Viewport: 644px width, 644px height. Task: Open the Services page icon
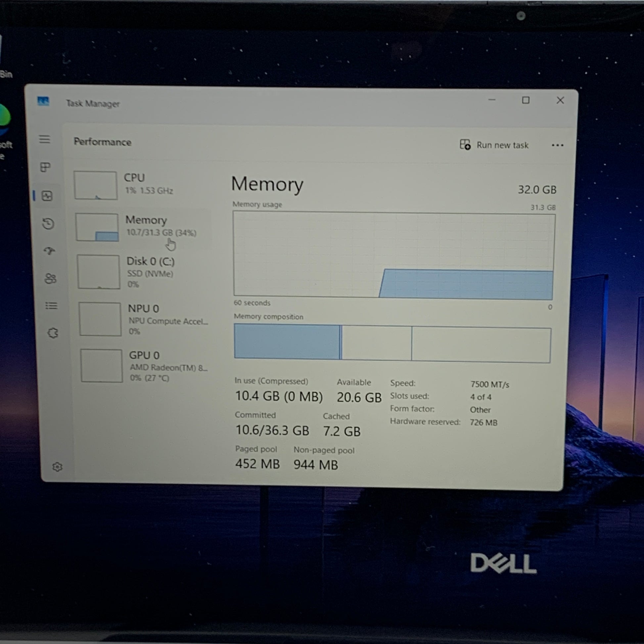(53, 333)
